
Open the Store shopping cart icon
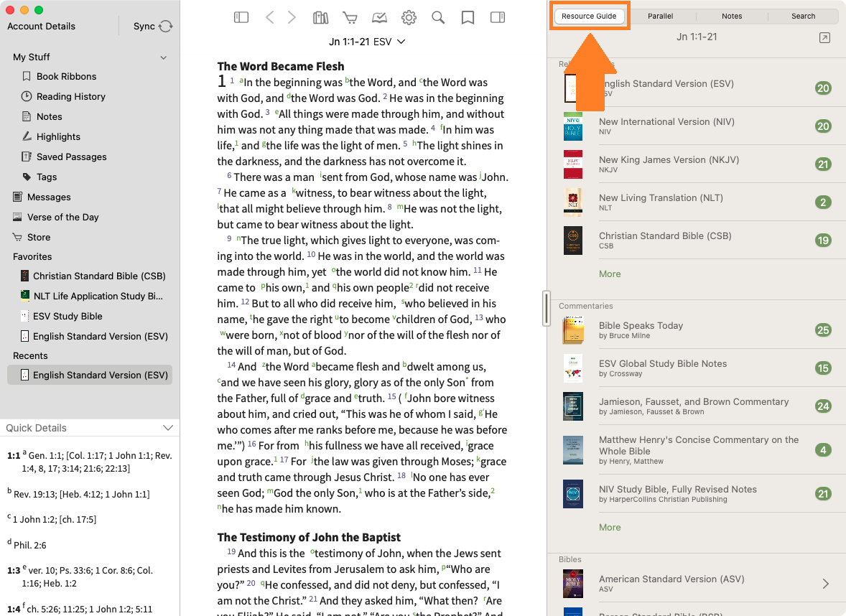(350, 17)
